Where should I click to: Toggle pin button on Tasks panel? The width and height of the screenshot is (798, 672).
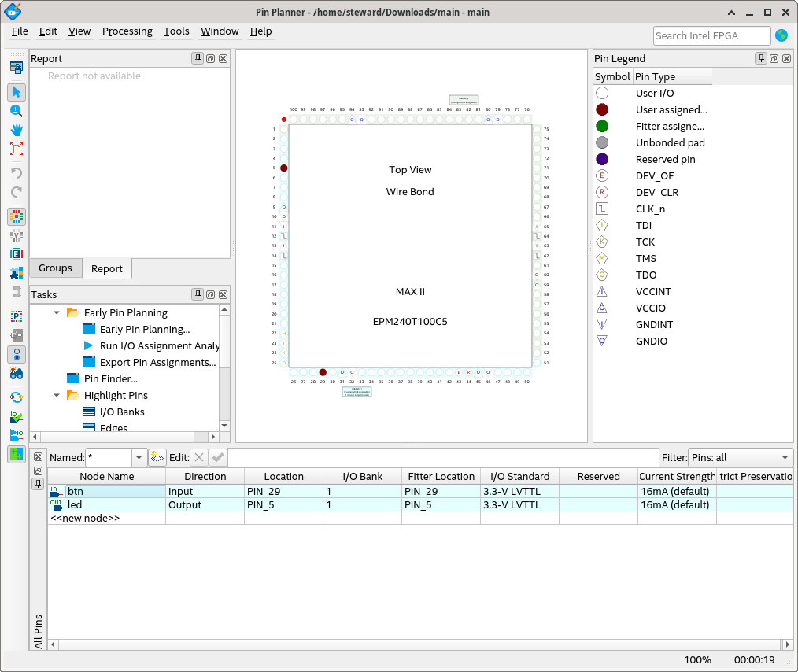(x=198, y=294)
